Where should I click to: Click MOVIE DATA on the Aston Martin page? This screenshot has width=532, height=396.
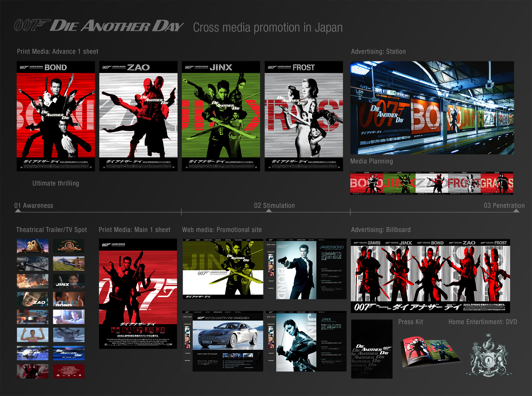coord(218,312)
